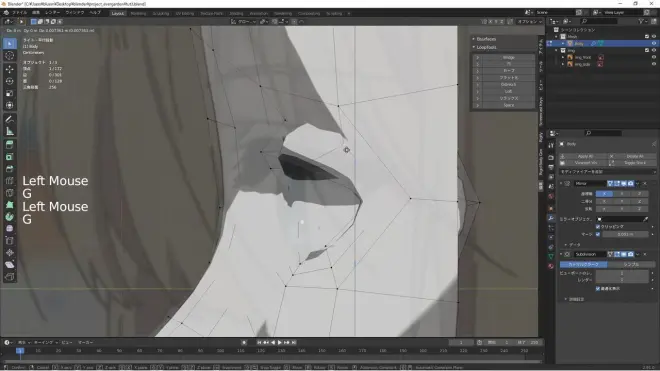Viewport: 660px width, 371px height.
Task: Click the outliner filter funnel icon
Action: tap(641, 21)
